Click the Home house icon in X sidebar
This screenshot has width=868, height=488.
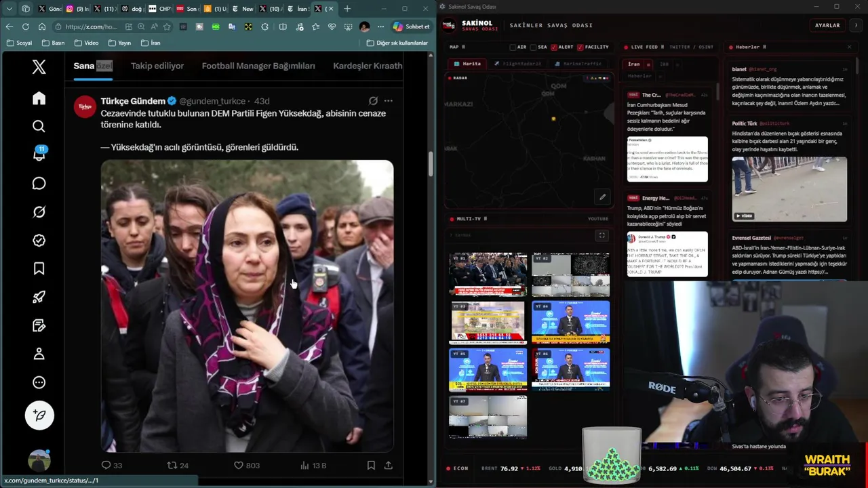click(x=39, y=98)
